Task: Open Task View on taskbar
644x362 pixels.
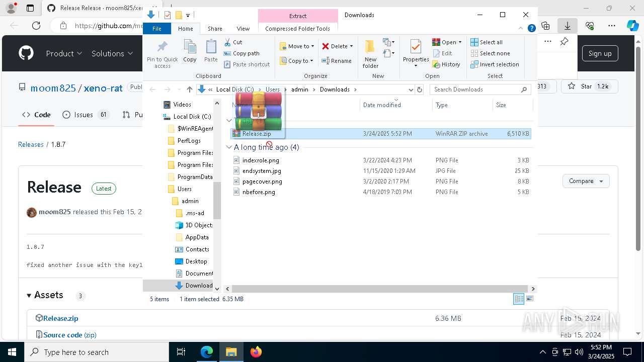Action: coord(181,352)
